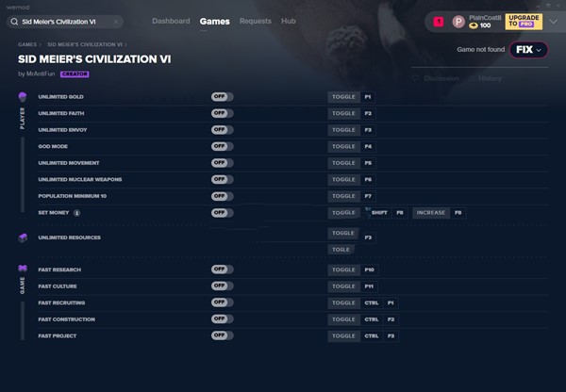Click the Increase hotkey button for Set Money
This screenshot has height=392, width=566.
pos(431,213)
